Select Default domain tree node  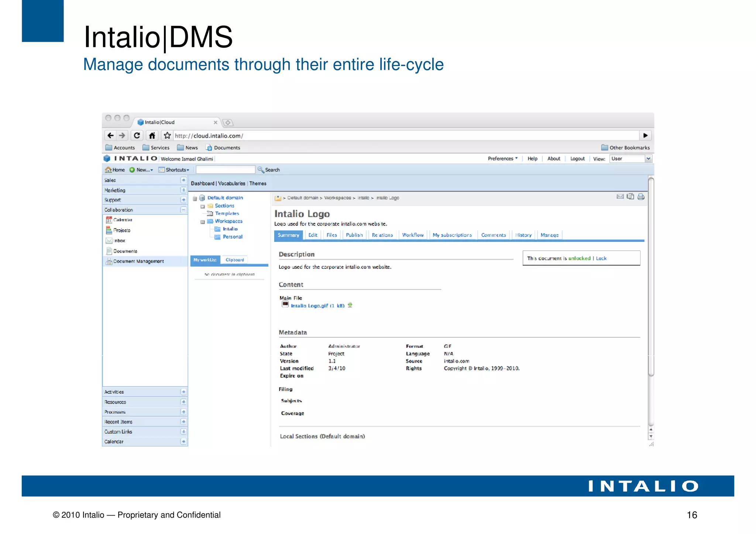tap(225, 198)
